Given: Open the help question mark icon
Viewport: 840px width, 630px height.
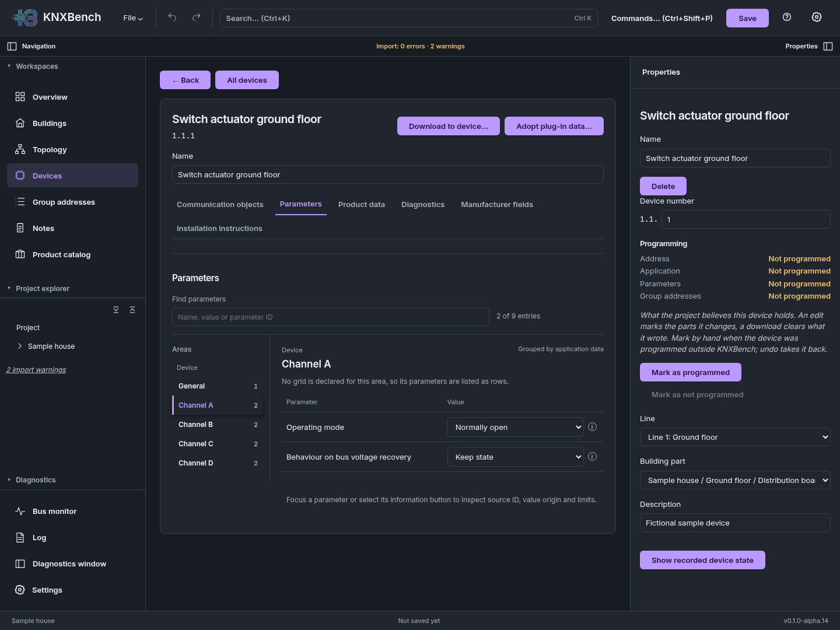Looking at the screenshot, I should [x=787, y=17].
